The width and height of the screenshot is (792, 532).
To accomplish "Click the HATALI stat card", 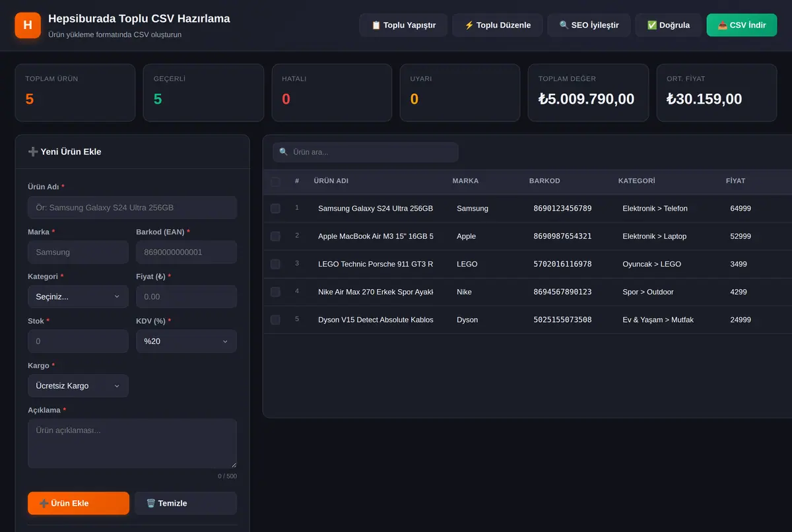I will [332, 92].
